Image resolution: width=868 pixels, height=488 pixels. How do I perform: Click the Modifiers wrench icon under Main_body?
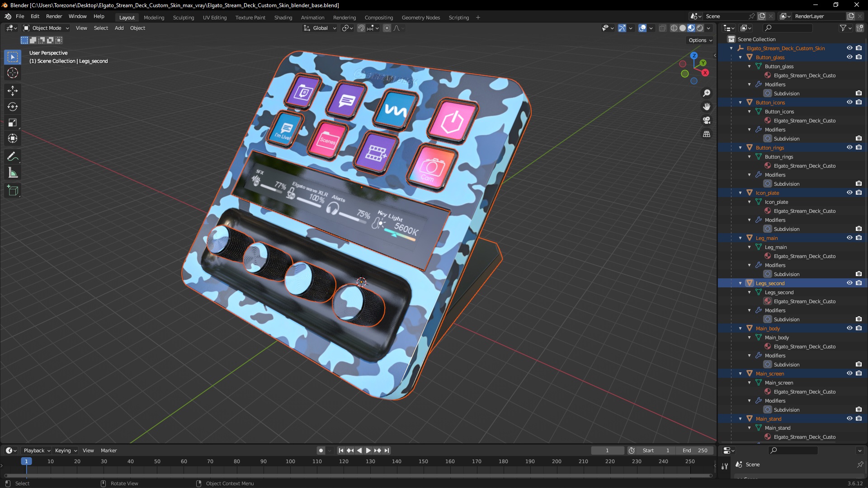click(759, 356)
